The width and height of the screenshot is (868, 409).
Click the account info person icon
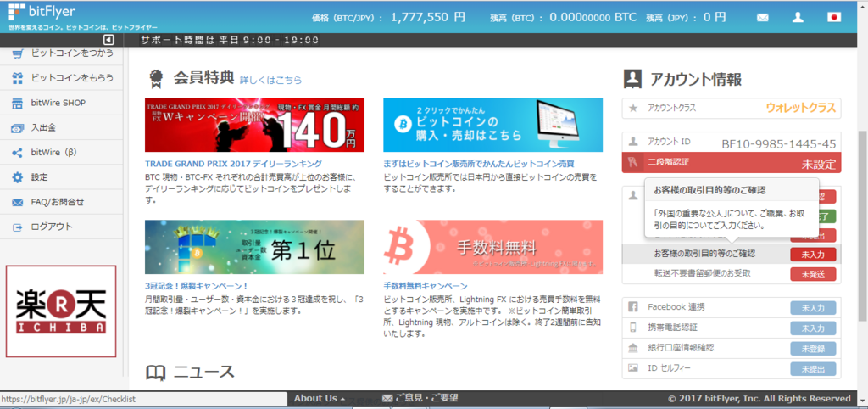(632, 79)
